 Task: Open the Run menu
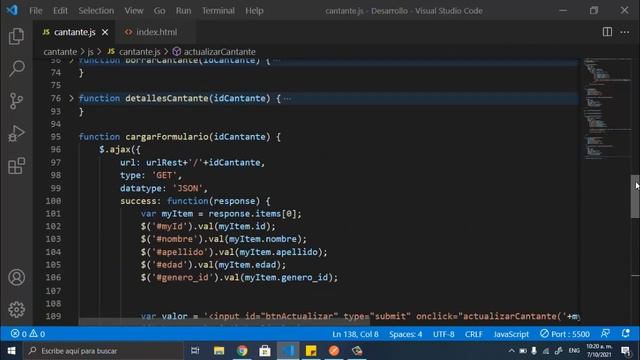coord(183,11)
